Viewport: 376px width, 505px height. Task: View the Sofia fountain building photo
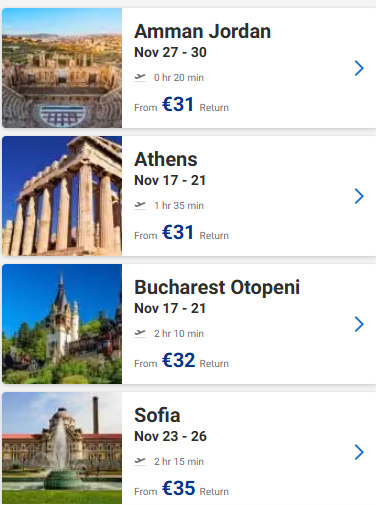pyautogui.click(x=62, y=448)
